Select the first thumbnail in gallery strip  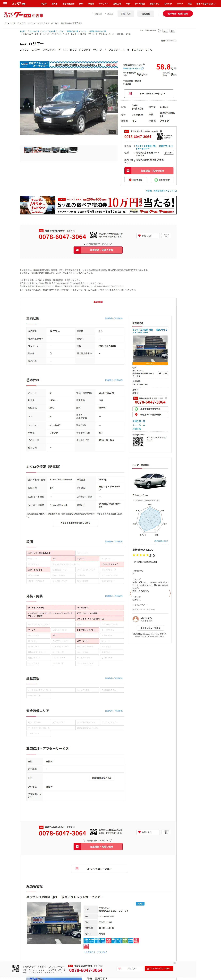[29, 150]
